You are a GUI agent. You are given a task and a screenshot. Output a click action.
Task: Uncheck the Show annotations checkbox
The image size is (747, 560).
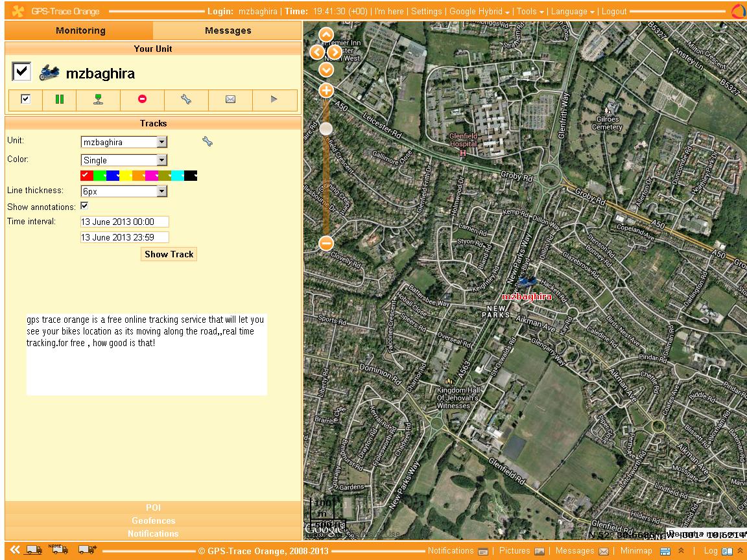(84, 205)
